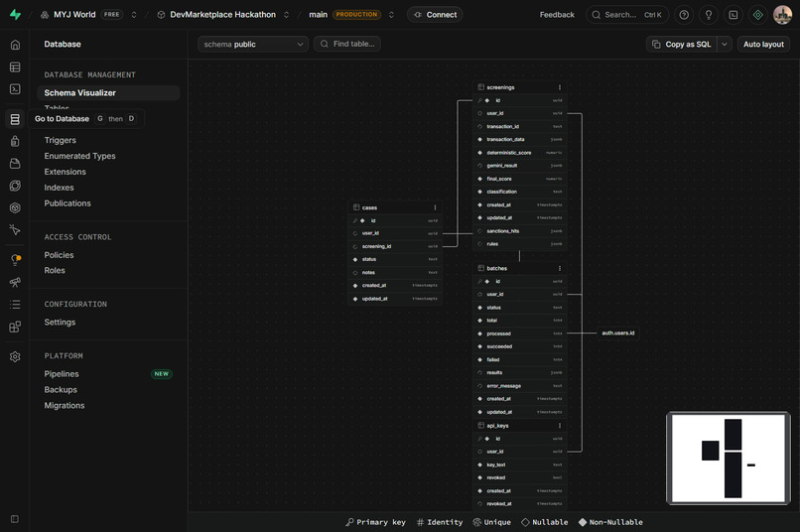Open Roles under Access Control

click(x=55, y=270)
